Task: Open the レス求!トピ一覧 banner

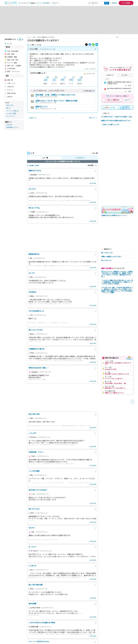Action: click(x=117, y=108)
